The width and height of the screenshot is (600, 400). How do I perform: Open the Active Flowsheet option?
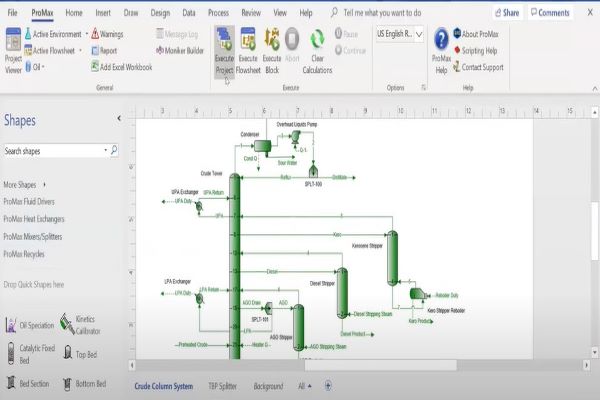[53, 51]
